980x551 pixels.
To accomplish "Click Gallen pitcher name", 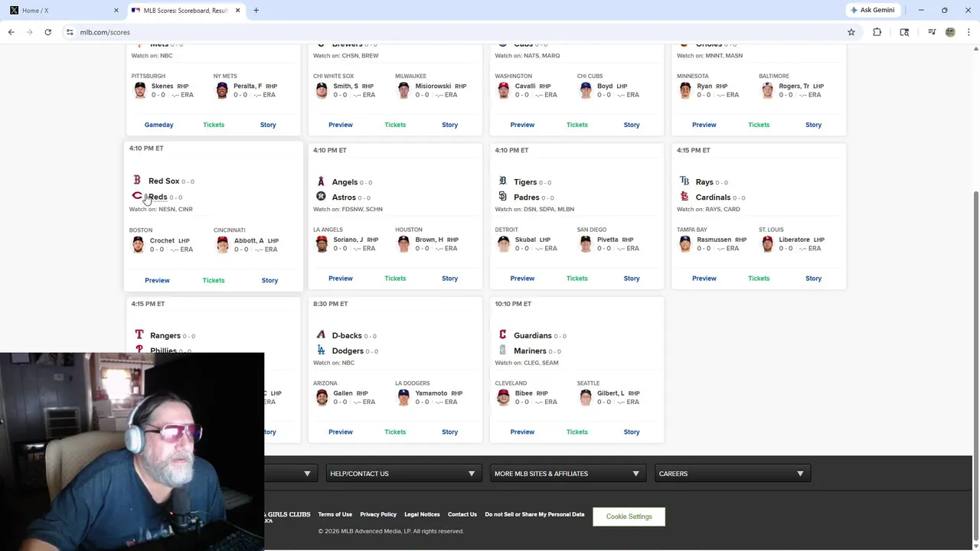I will [x=343, y=393].
